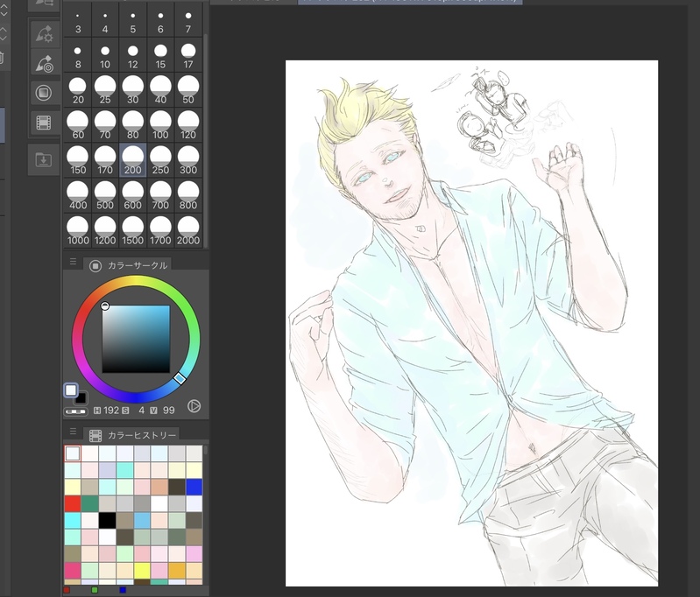Screen dimensions: 700x597
Task: Set brush size to 40
Action: pos(160,89)
